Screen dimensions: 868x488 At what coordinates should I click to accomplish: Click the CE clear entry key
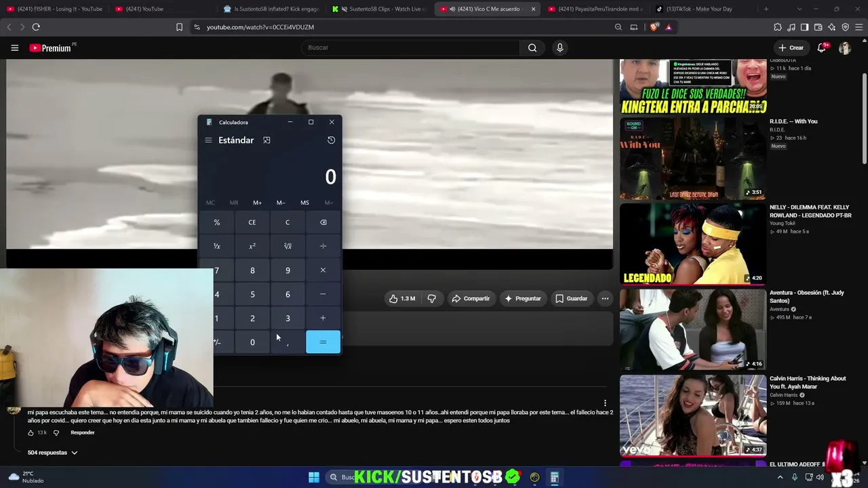pos(252,222)
